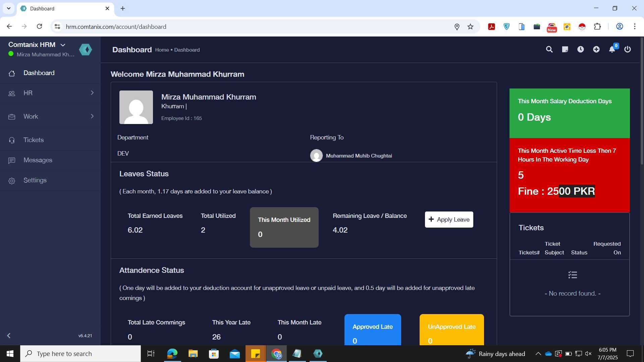
Task: Open Sticky Notes app in taskbar
Action: 256,354
